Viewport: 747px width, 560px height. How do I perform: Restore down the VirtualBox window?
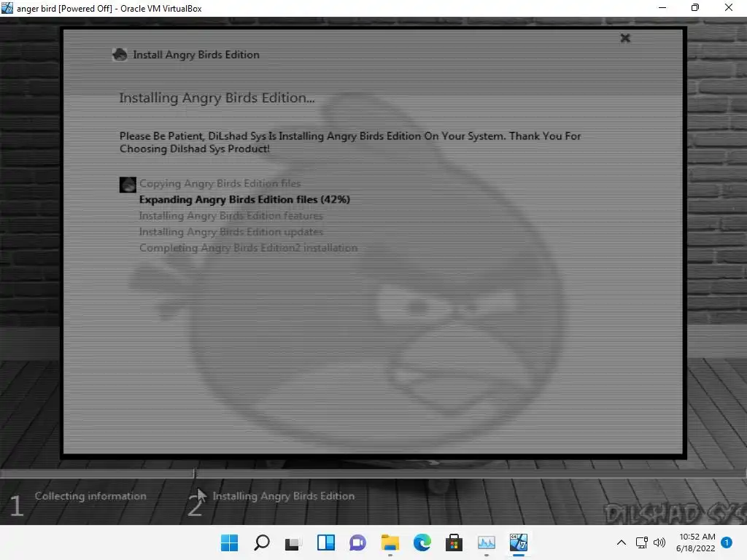[x=695, y=8]
